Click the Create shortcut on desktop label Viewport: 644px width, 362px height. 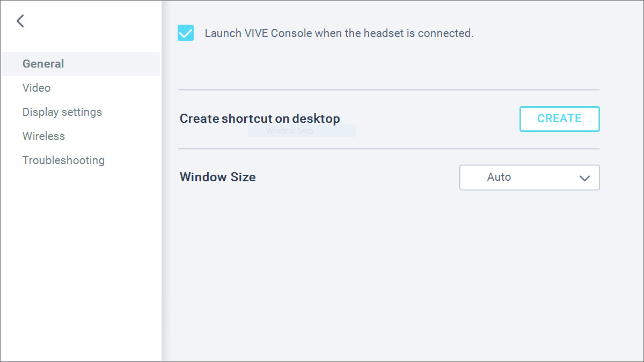pos(260,119)
